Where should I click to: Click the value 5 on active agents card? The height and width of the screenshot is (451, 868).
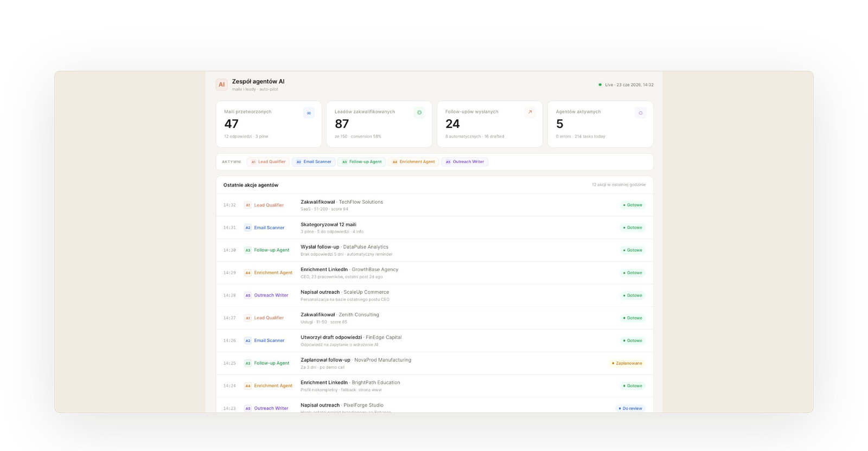[559, 124]
